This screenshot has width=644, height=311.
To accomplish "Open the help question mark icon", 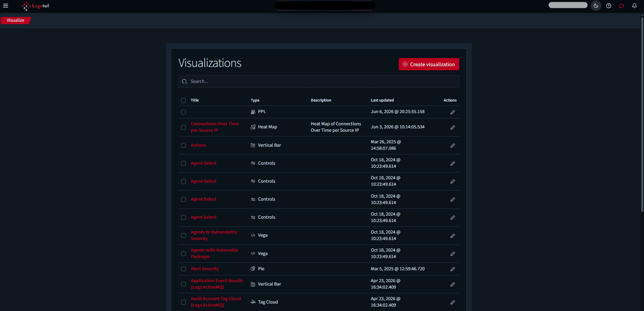I will click(609, 6).
